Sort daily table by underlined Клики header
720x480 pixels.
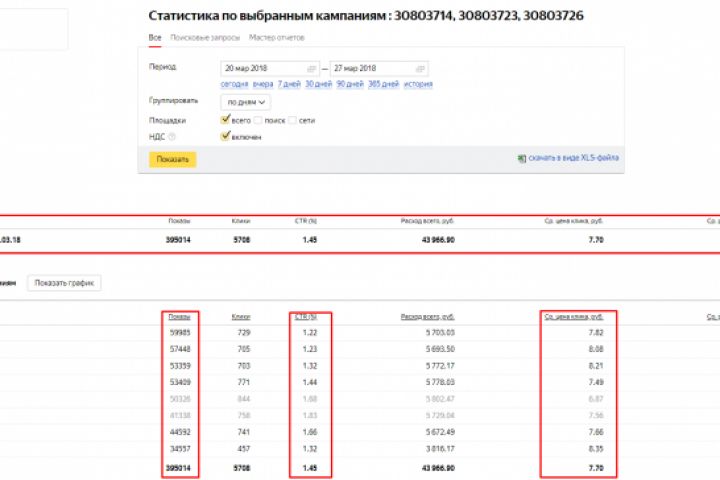point(241,317)
